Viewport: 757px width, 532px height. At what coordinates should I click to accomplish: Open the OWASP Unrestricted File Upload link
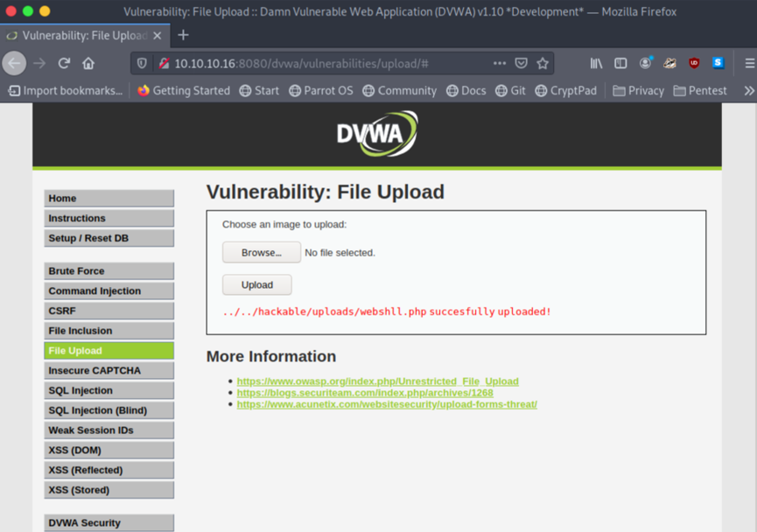pos(377,381)
